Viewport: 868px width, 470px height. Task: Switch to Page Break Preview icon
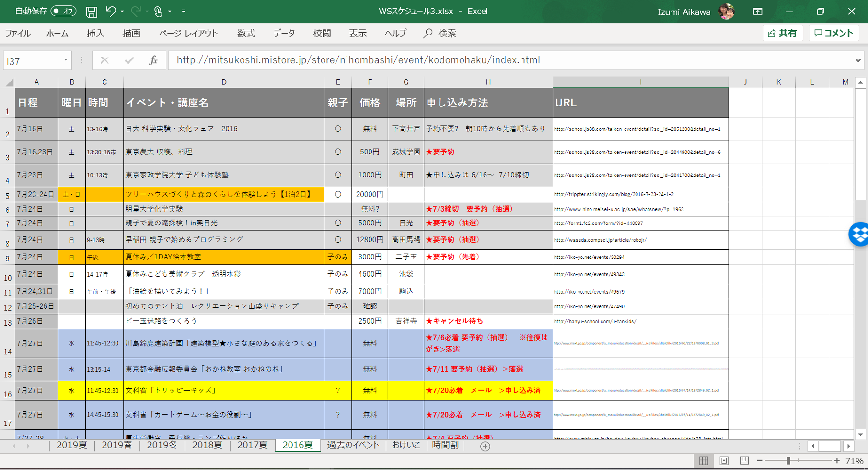(744, 461)
